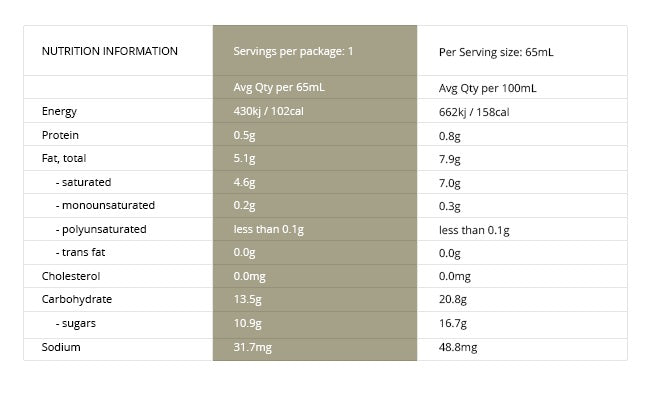Select the Carbohydrate row label
This screenshot has height=398, width=650.
tap(77, 299)
